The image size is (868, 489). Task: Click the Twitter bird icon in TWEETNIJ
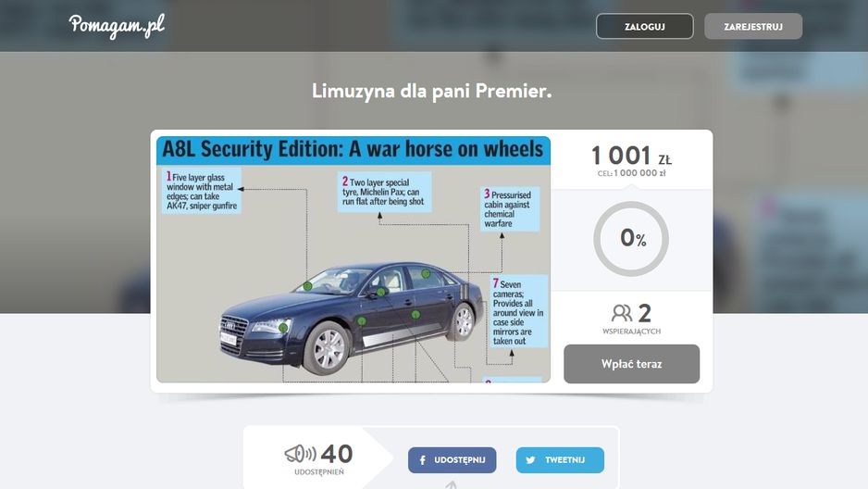(530, 460)
